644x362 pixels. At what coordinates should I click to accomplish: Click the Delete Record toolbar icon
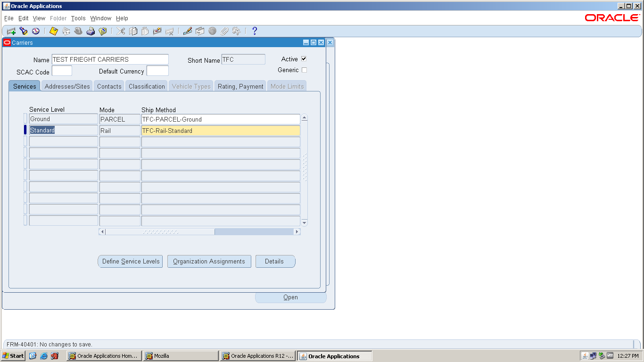170,31
